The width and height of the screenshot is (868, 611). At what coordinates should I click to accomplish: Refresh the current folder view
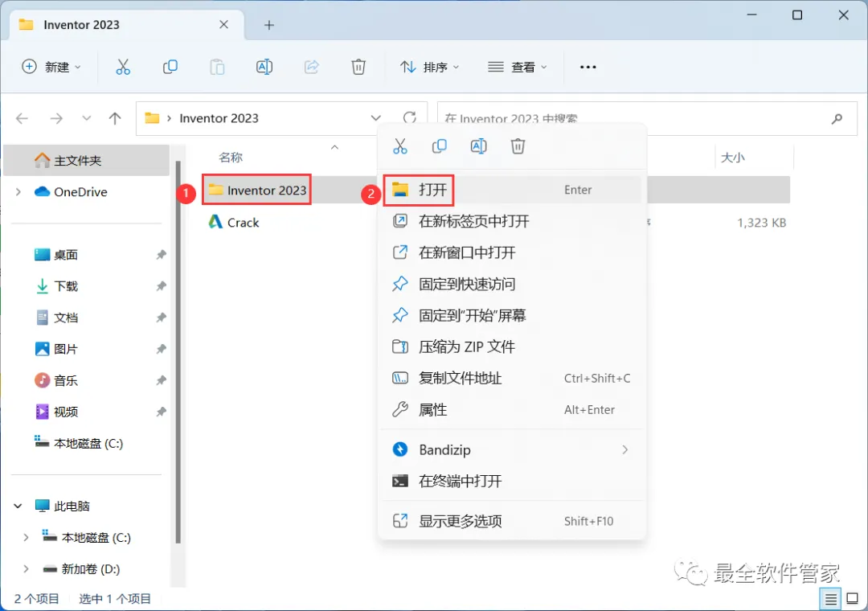[x=410, y=117]
